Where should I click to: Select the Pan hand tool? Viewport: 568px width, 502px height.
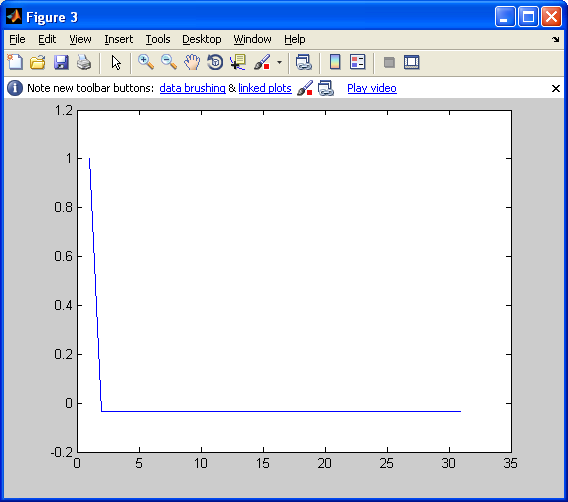(x=192, y=62)
